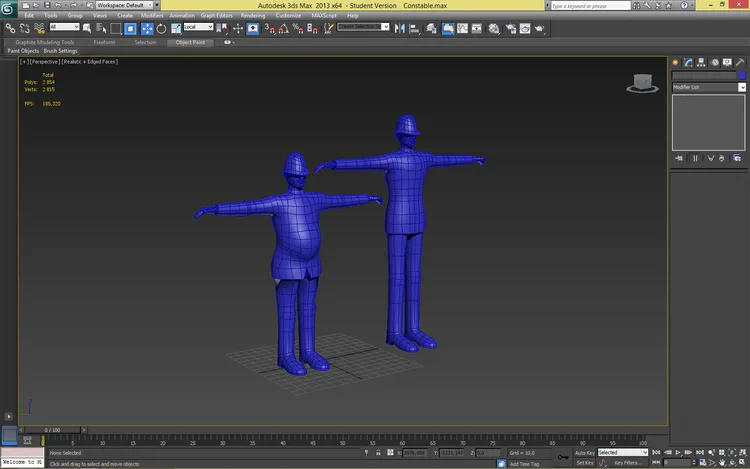This screenshot has width=750, height=469.
Task: Open the Manage Layers dialog
Action: pyautogui.click(x=431, y=29)
